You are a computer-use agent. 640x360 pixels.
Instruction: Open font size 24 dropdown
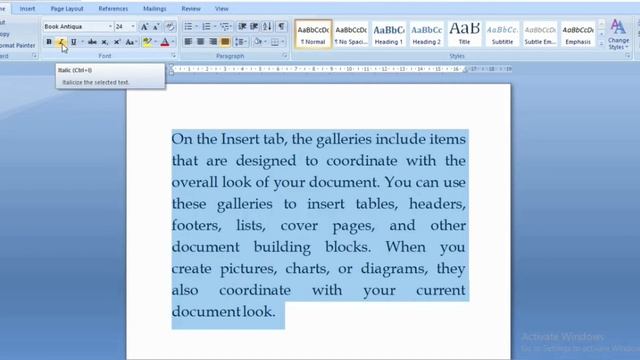click(133, 27)
